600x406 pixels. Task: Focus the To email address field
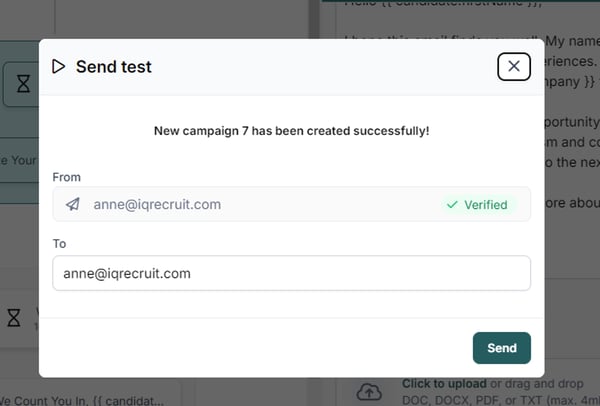tap(291, 273)
